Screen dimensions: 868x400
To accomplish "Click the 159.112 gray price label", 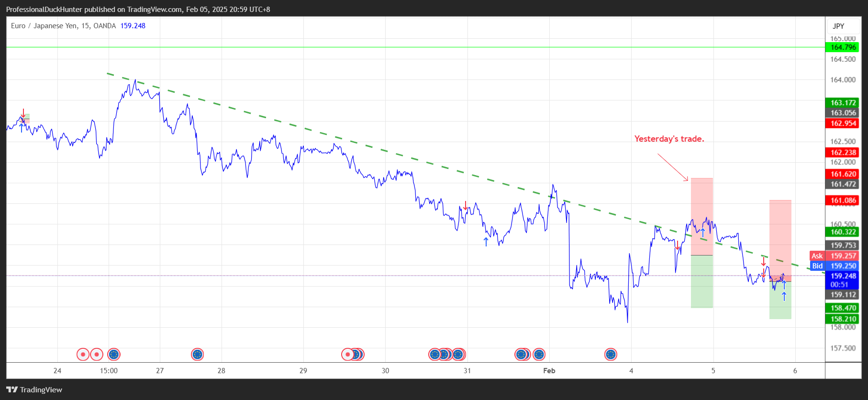I will click(x=843, y=295).
